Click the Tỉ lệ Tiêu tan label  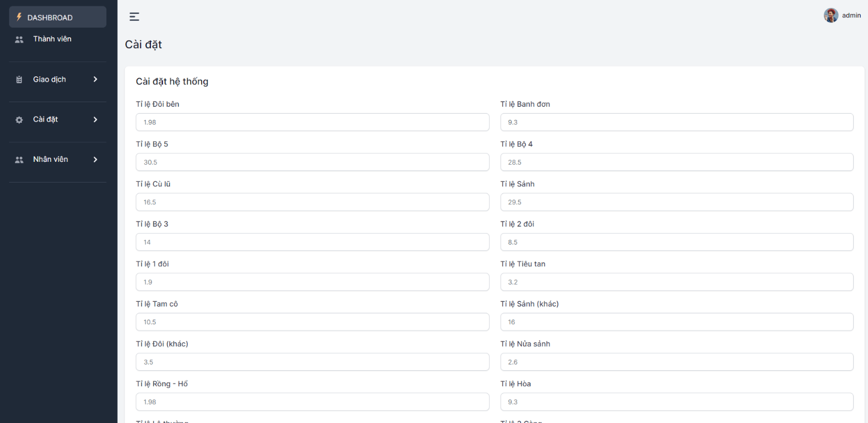(523, 264)
